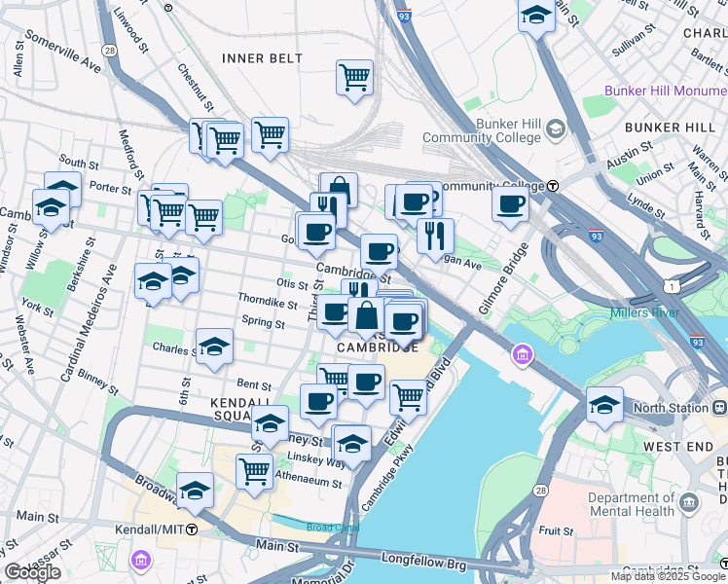
Task: Select the Kendall/MIT transit station icon
Action: 192,529
